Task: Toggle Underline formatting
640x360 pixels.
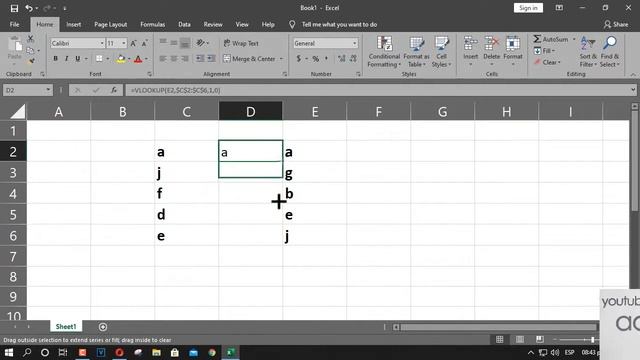Action: (78, 59)
